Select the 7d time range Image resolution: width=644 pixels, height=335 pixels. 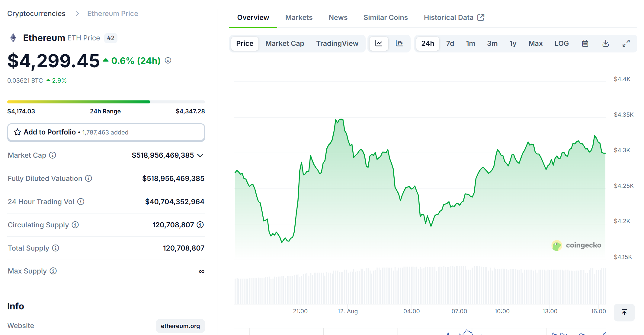pos(450,43)
